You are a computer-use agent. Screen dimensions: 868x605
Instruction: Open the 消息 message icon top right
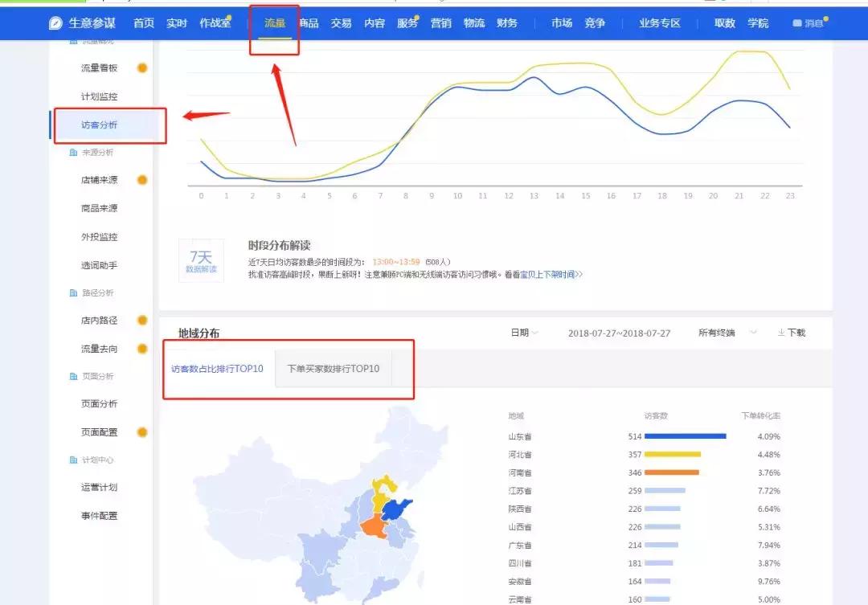[797, 23]
